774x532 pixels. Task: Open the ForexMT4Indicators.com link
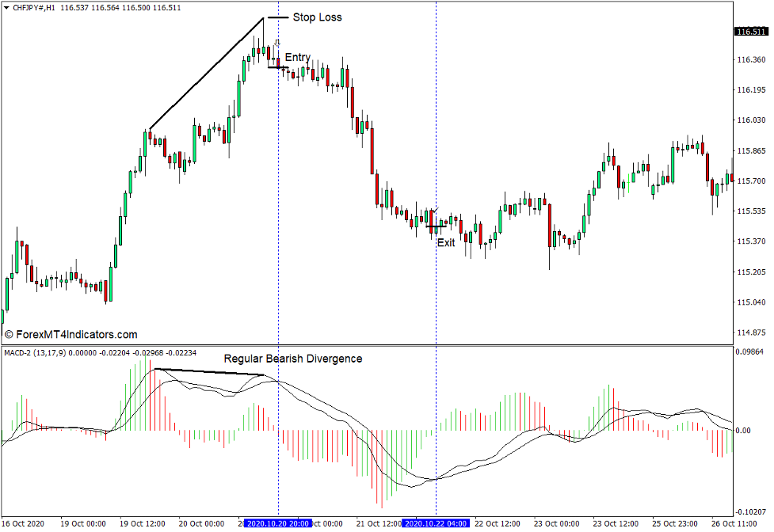click(75, 334)
